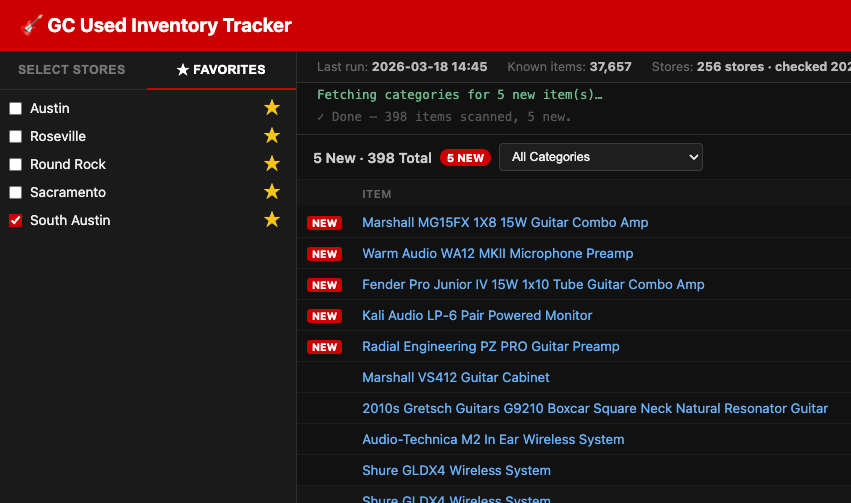The height and width of the screenshot is (503, 851).
Task: Check the Sacramento store checkbox
Action: pyautogui.click(x=15, y=192)
